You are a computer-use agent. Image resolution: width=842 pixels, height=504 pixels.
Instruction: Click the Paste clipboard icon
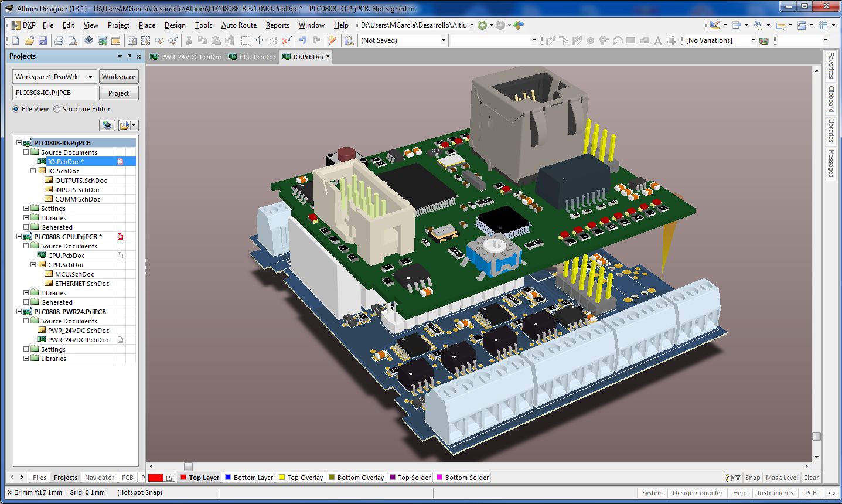point(216,40)
